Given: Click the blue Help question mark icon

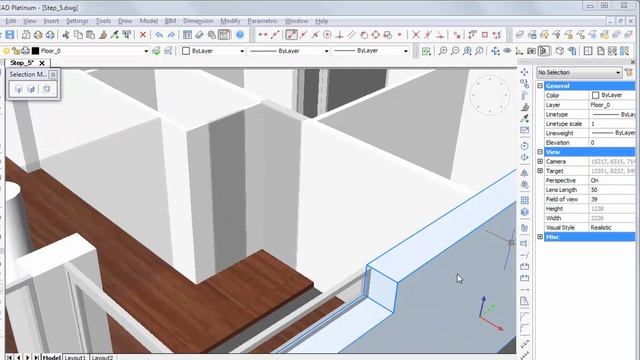Looking at the screenshot, I should pos(240,35).
